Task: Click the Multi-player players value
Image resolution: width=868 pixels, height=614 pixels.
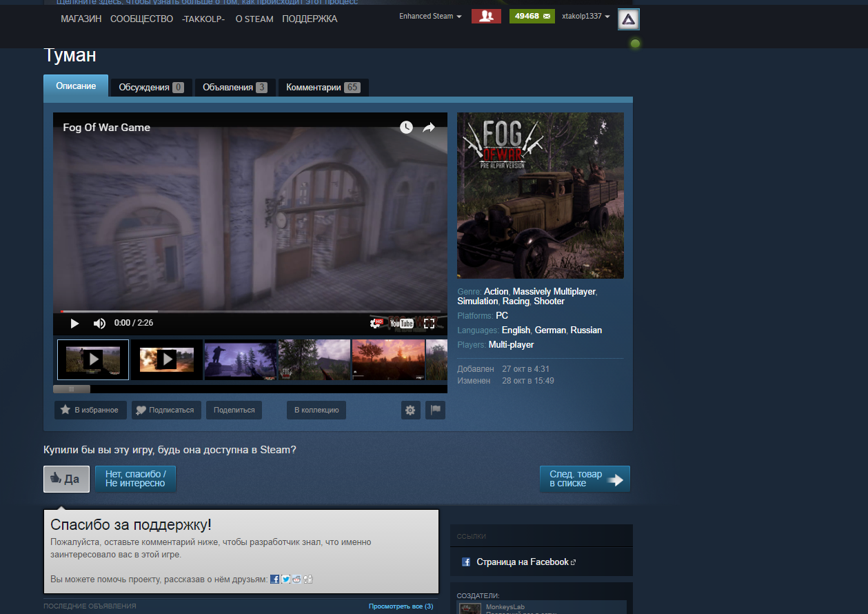Action: pyautogui.click(x=512, y=345)
